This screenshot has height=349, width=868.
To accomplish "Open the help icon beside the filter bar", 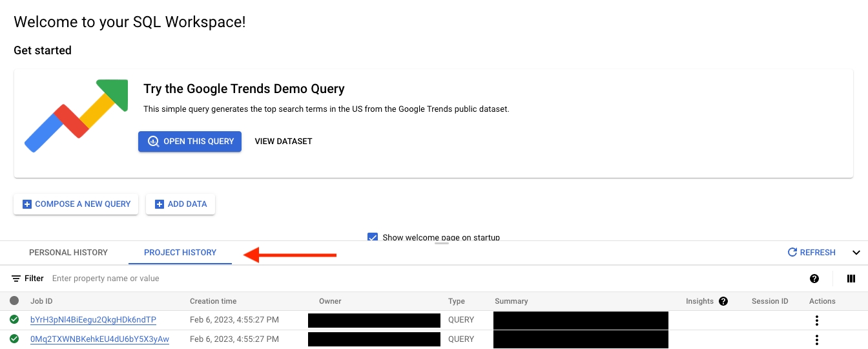I will (814, 279).
